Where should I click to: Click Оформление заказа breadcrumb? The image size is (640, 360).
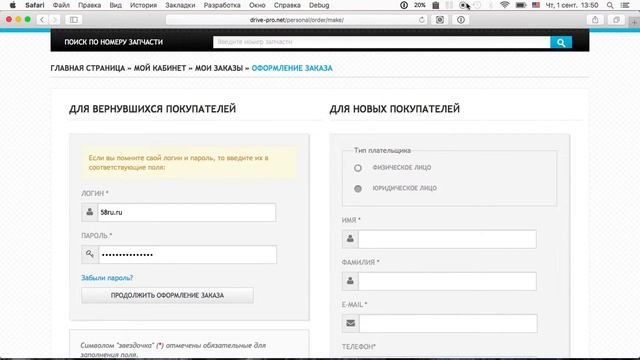tap(292, 68)
